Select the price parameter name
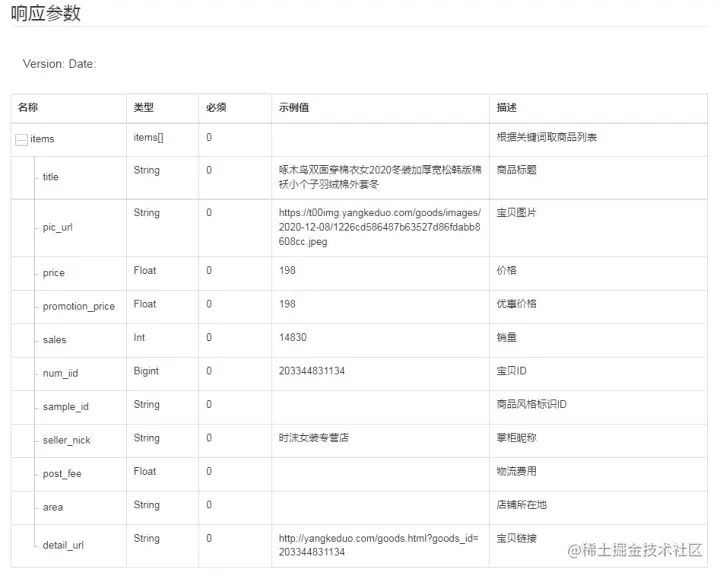The width and height of the screenshot is (720, 576). pos(54,273)
